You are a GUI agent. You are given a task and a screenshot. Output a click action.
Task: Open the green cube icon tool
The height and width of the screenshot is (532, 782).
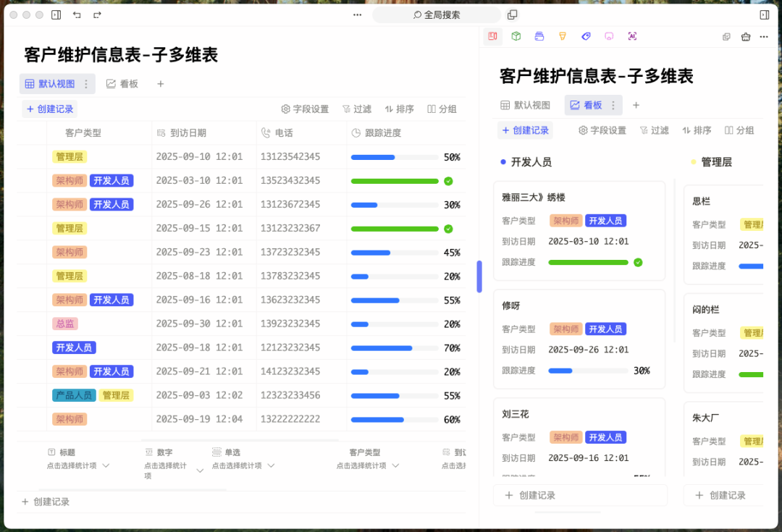point(516,36)
